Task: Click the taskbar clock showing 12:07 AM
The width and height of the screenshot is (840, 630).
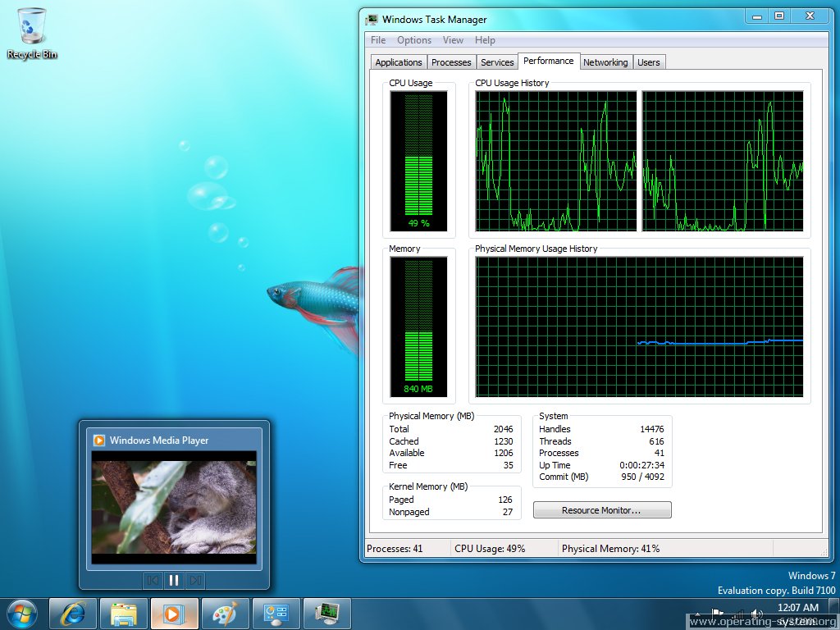Action: [797, 608]
